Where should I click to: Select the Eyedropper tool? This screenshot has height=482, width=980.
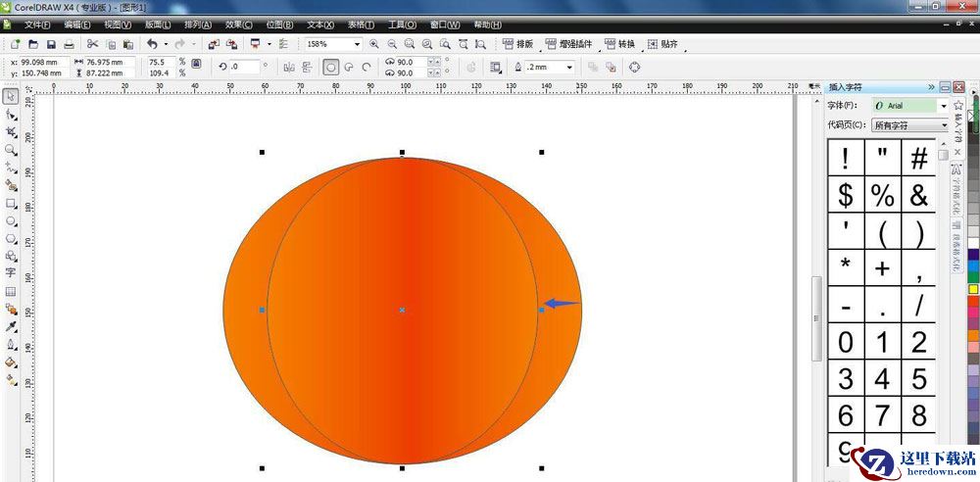pos(11,327)
